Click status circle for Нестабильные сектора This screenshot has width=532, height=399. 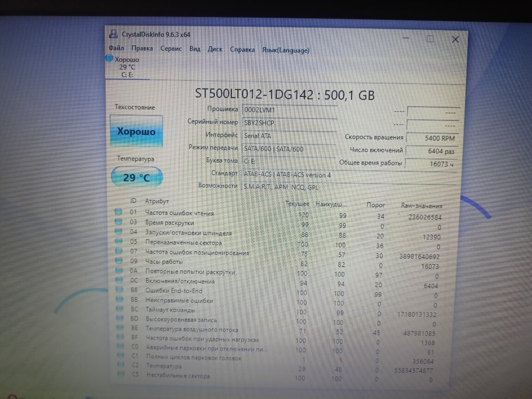click(x=121, y=375)
